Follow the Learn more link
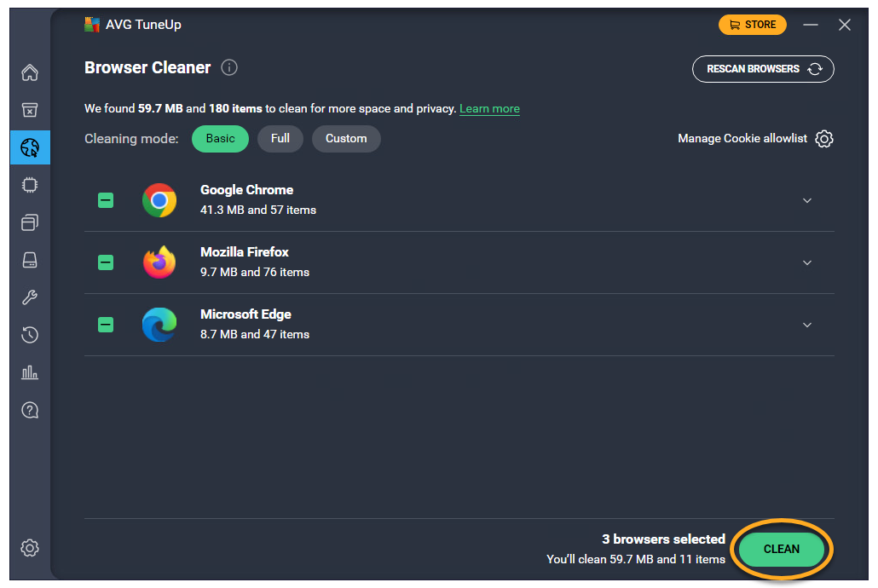878x588 pixels. click(489, 109)
